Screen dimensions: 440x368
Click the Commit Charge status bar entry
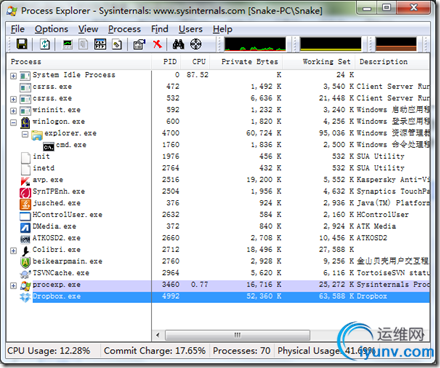155,351
